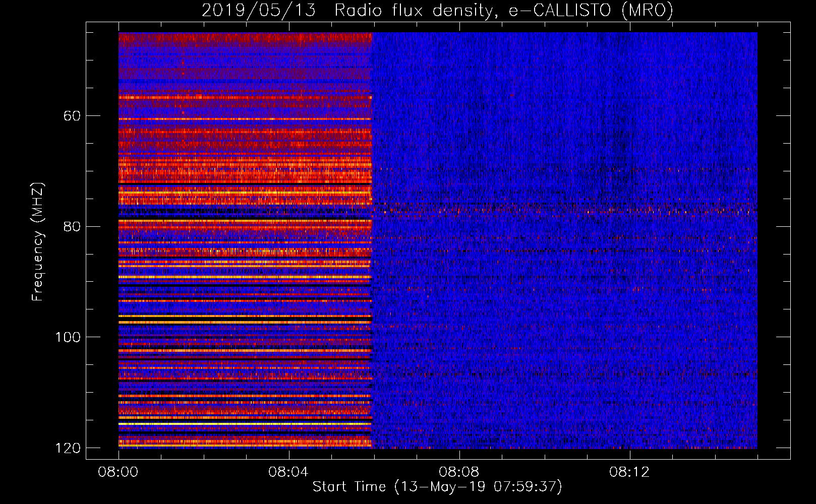Click the 'Start Time (13-May-19 07:59:37)' label

pyautogui.click(x=437, y=487)
